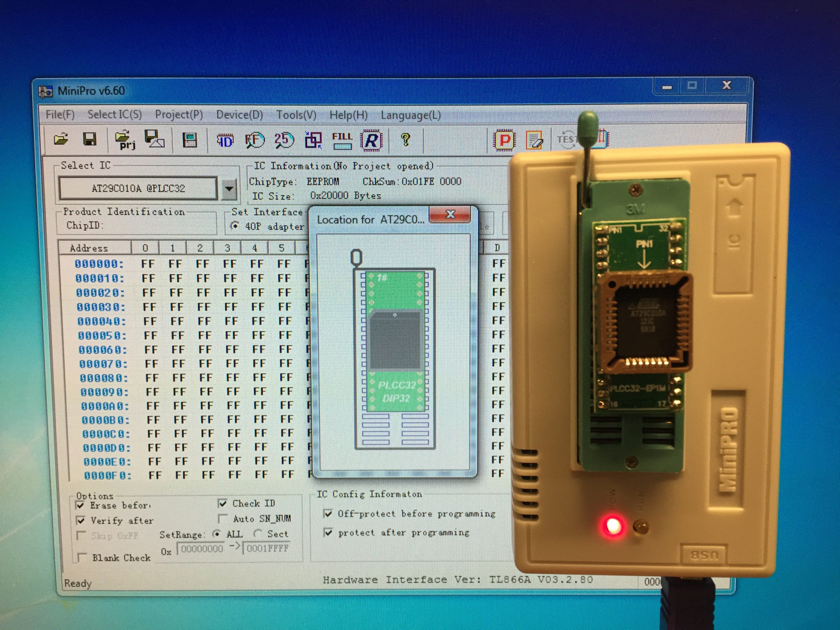Click the save floppy disk icon
The image size is (840, 630).
tap(90, 139)
